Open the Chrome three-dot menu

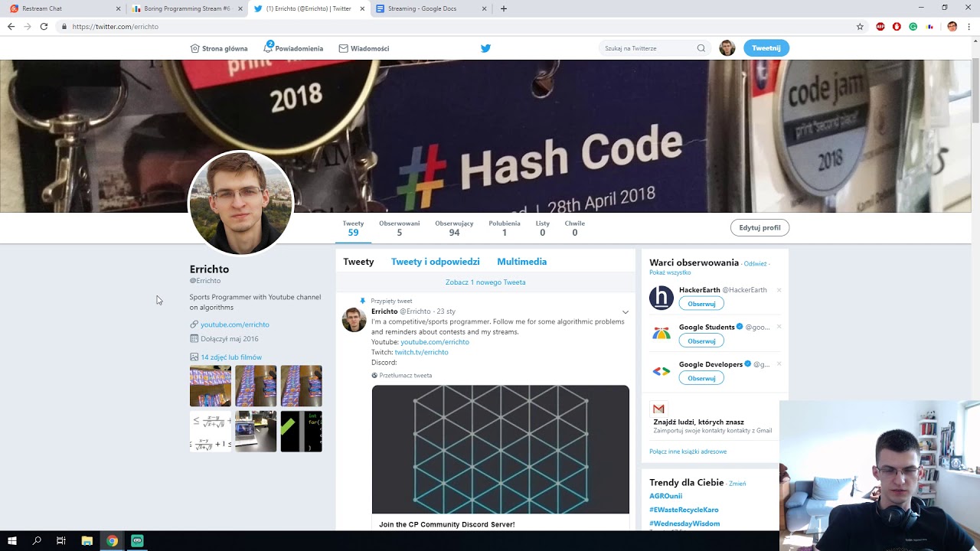970,26
